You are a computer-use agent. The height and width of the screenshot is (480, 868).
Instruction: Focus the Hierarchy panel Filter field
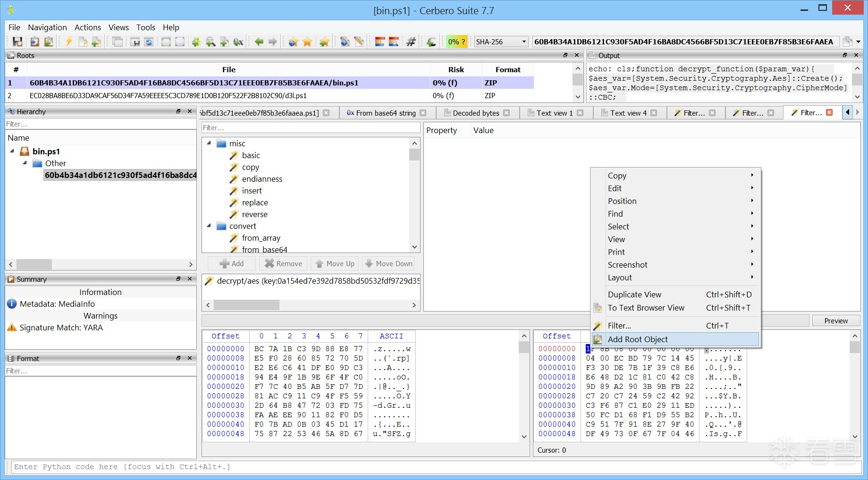[x=101, y=124]
